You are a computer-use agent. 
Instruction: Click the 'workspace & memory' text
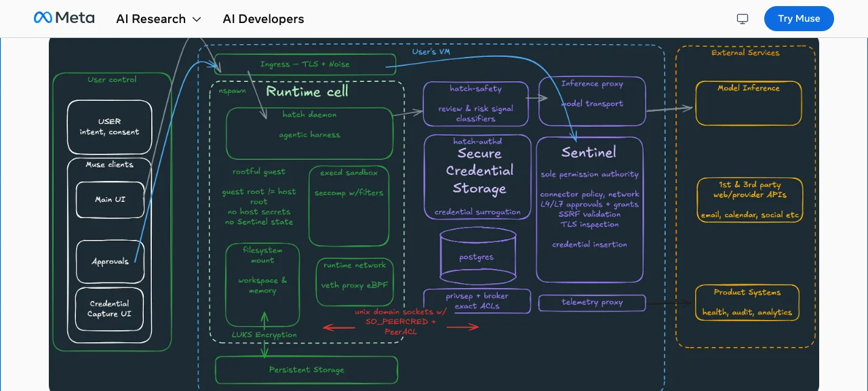click(262, 285)
